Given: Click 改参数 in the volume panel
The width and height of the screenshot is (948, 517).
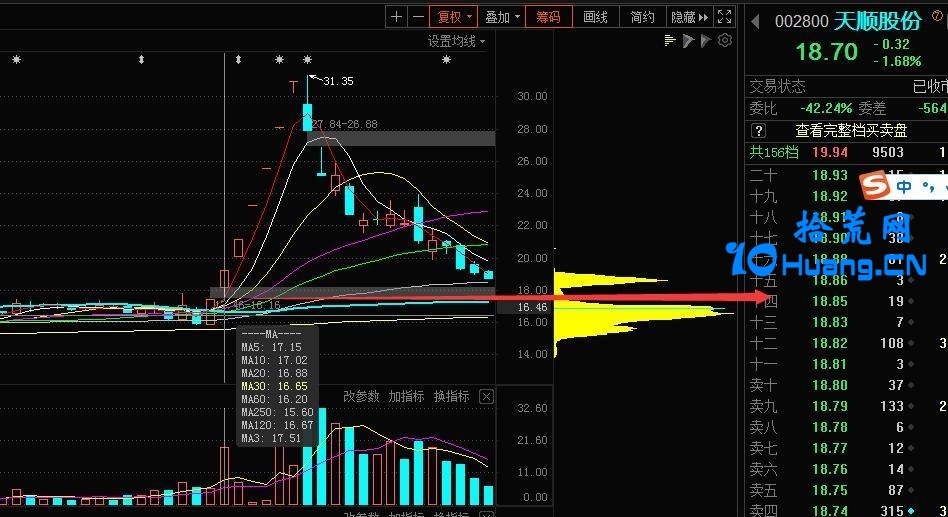Looking at the screenshot, I should [x=361, y=397].
